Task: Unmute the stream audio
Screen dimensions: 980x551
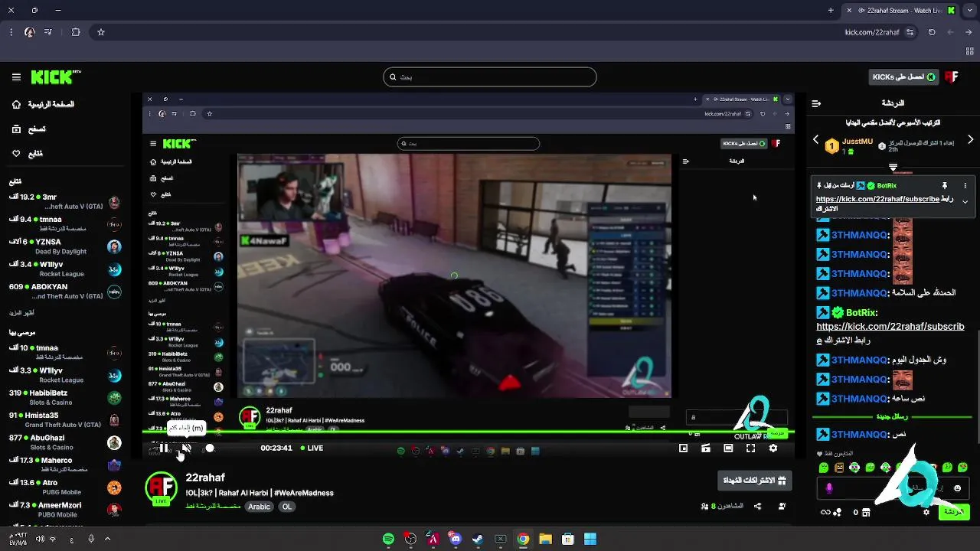Action: click(x=186, y=448)
